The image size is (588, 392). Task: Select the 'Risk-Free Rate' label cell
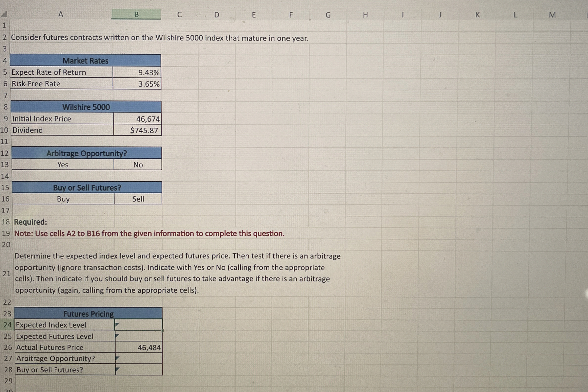click(x=62, y=84)
